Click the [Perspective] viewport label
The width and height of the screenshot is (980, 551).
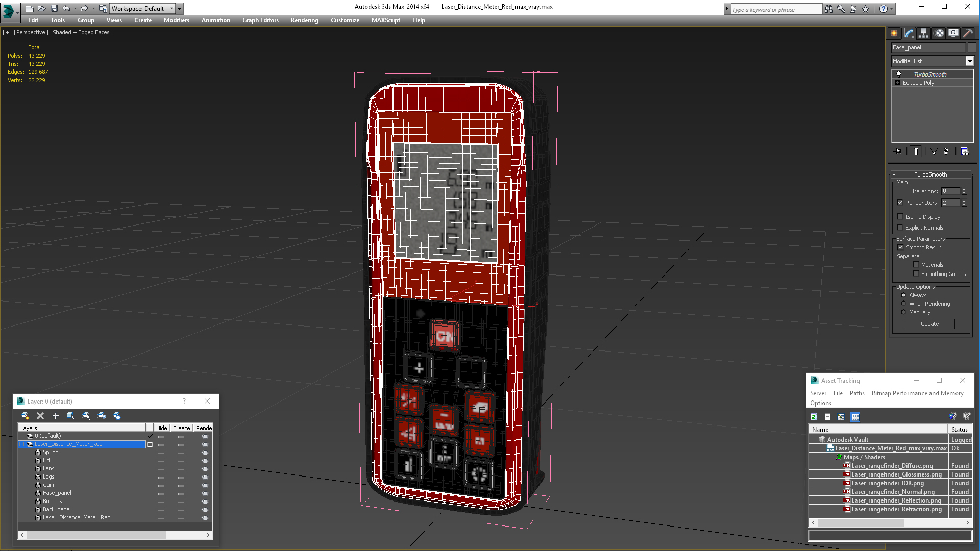pyautogui.click(x=31, y=32)
